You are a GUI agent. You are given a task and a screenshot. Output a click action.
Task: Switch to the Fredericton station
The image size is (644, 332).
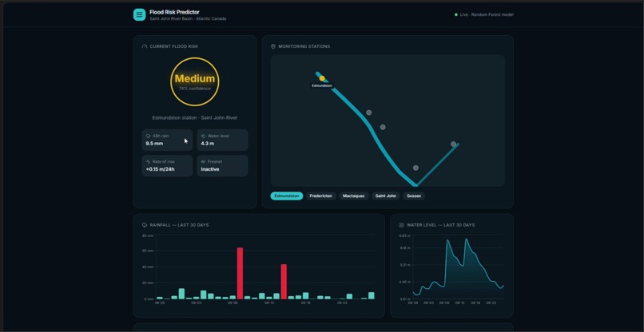(x=321, y=196)
